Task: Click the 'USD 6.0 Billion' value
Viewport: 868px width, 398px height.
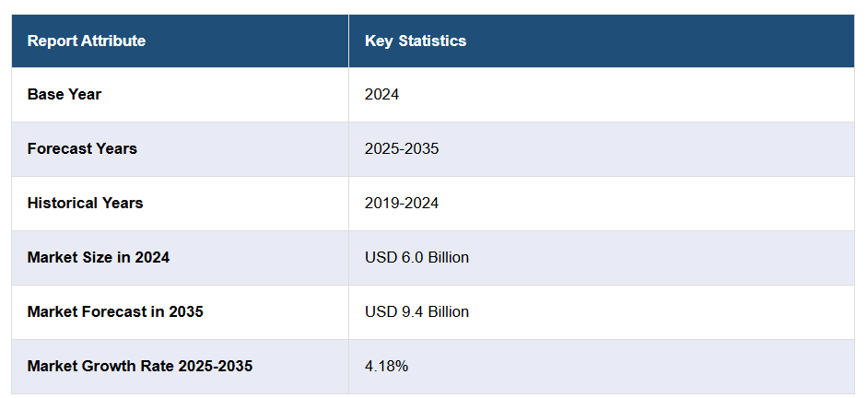Action: pyautogui.click(x=416, y=257)
